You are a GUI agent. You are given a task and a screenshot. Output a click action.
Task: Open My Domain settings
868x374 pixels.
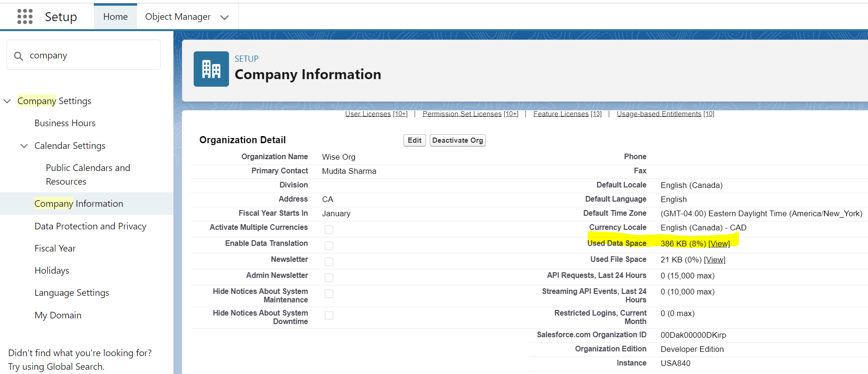click(58, 315)
